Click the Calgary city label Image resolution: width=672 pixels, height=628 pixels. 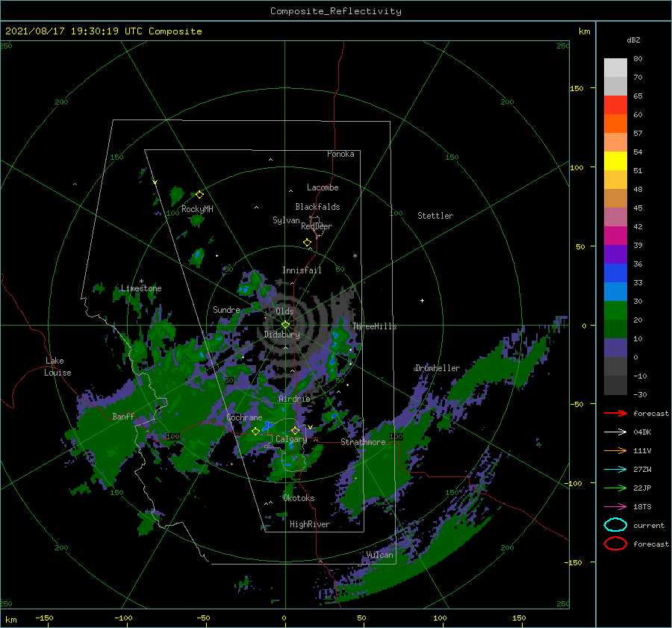tap(291, 439)
